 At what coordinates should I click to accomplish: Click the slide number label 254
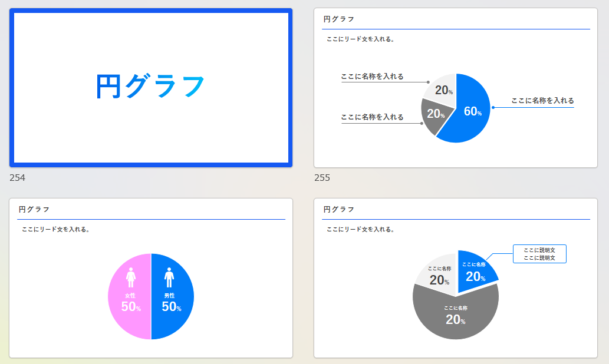pyautogui.click(x=18, y=177)
